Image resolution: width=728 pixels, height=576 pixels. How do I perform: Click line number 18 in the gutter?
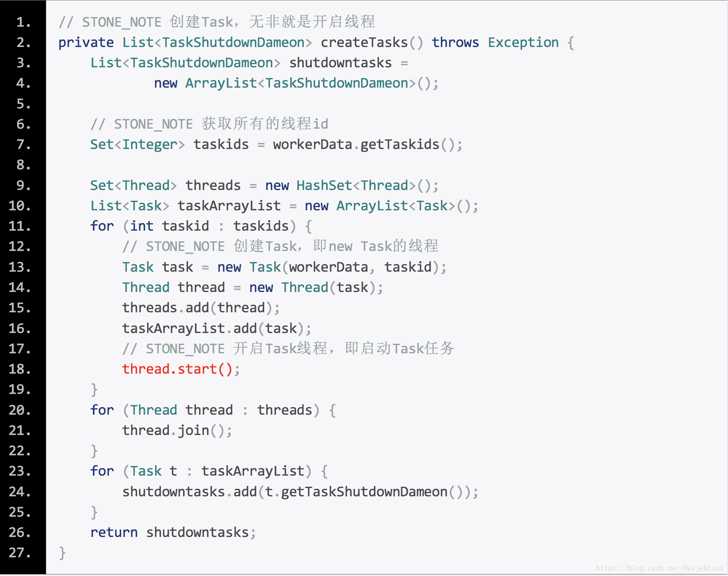[x=20, y=369]
